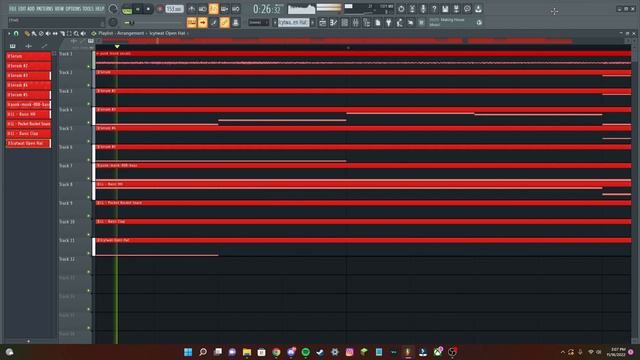
Task: Toggle the mute dot for Track 4
Action: coord(89,122)
